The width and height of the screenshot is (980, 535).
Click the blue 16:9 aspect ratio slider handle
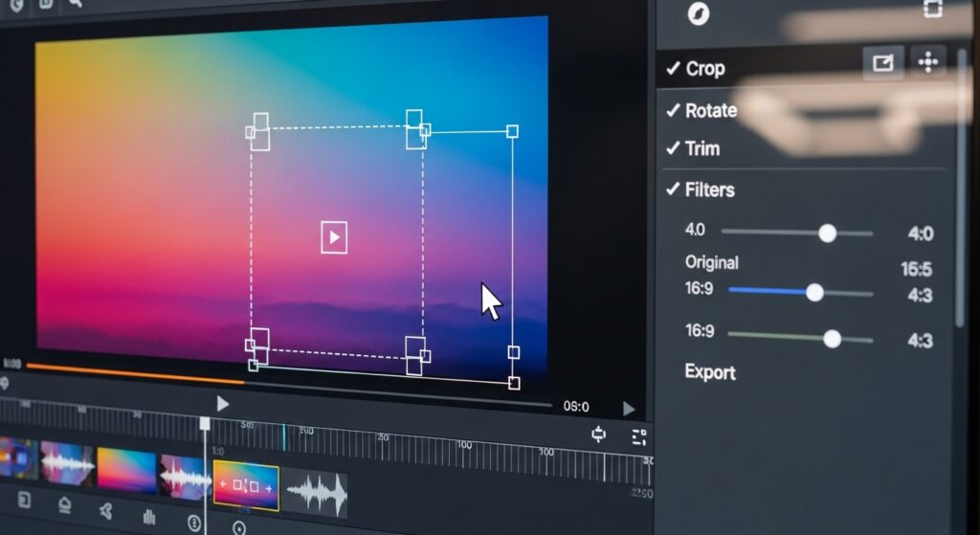[814, 292]
